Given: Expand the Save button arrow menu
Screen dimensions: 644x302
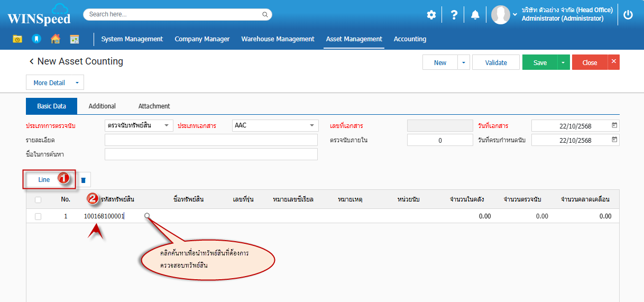Looking at the screenshot, I should [563, 62].
